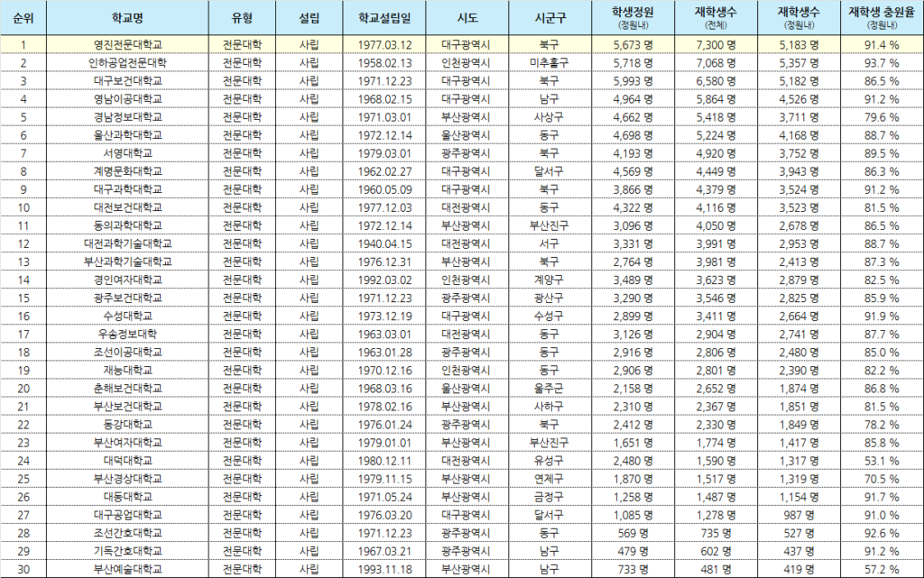
Task: Click the 시군구 column header
Action: point(550,18)
